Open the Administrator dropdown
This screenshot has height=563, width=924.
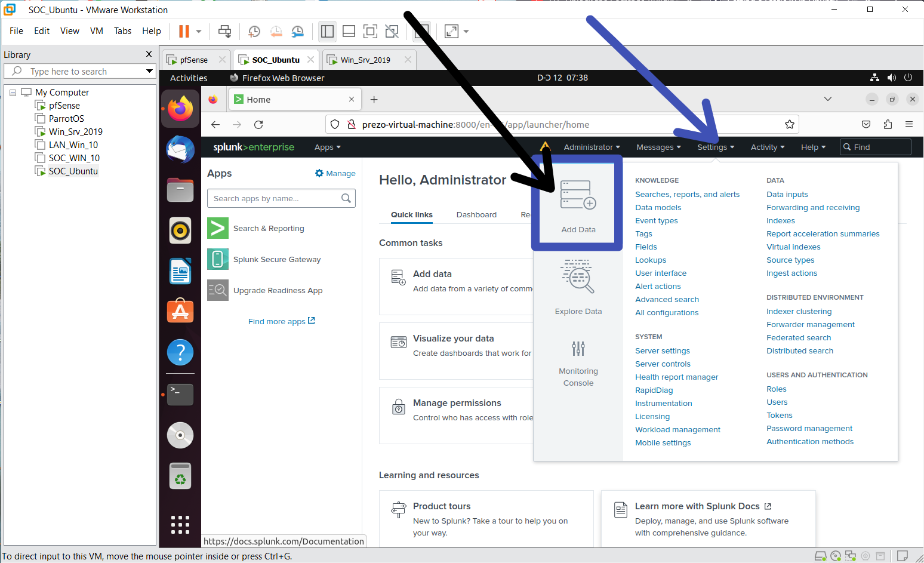click(x=592, y=147)
